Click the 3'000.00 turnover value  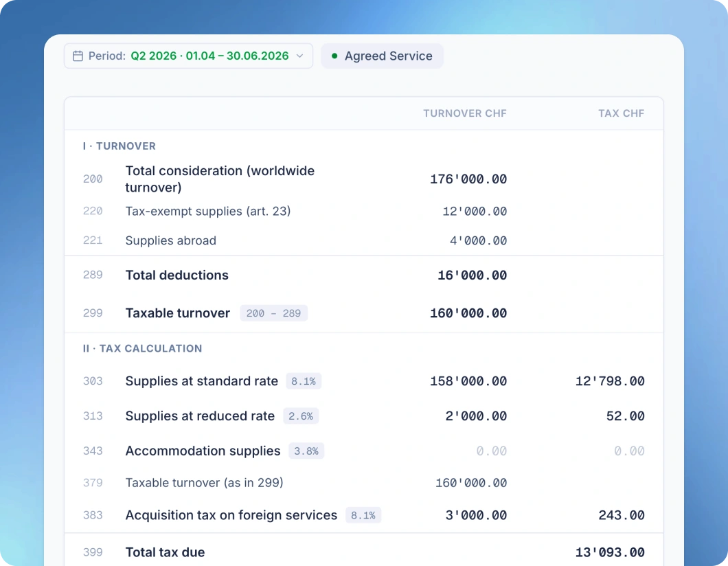click(x=476, y=515)
